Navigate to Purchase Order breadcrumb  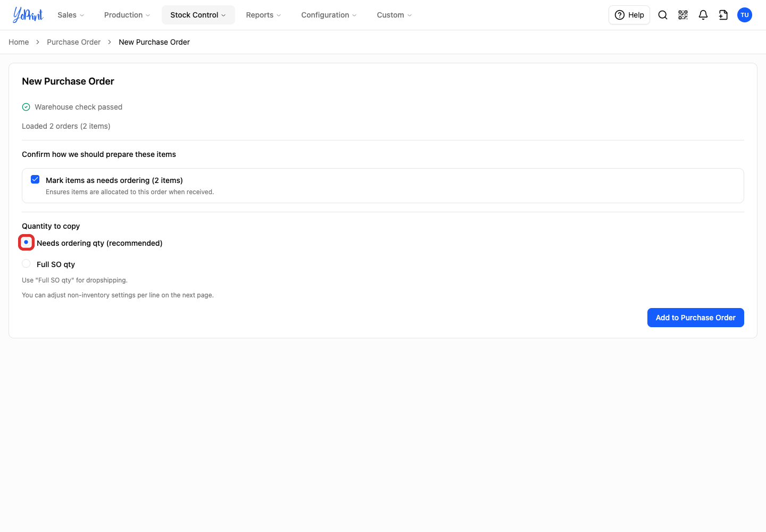point(73,42)
